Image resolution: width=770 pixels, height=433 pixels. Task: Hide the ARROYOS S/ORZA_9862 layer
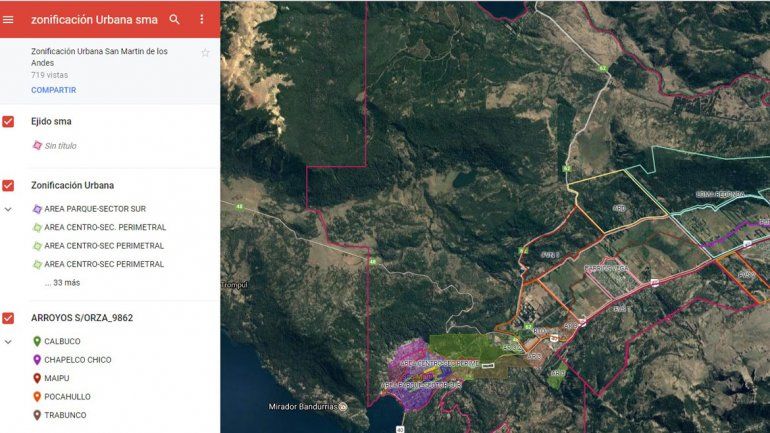[9, 318]
